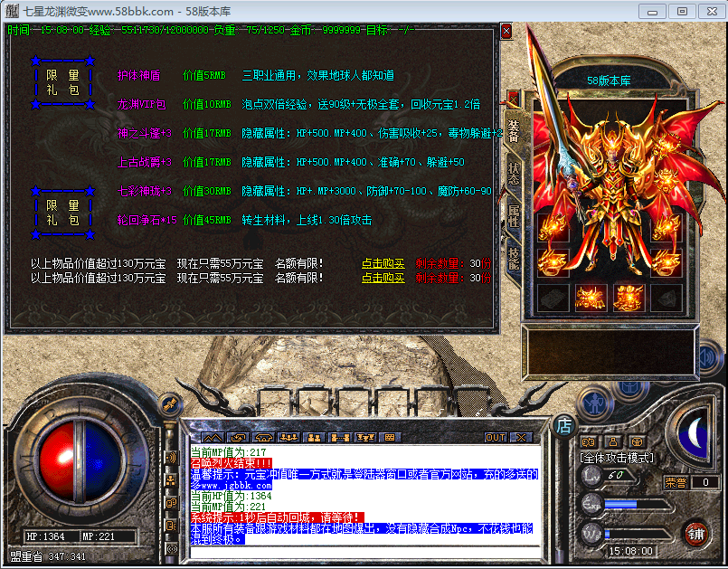Click the Wgt weight progress bar

(638, 534)
